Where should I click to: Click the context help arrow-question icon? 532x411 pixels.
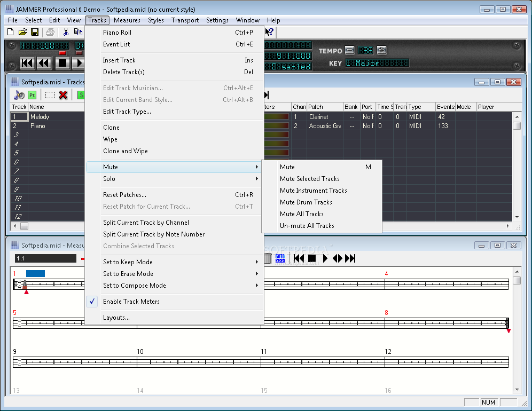[x=269, y=32]
